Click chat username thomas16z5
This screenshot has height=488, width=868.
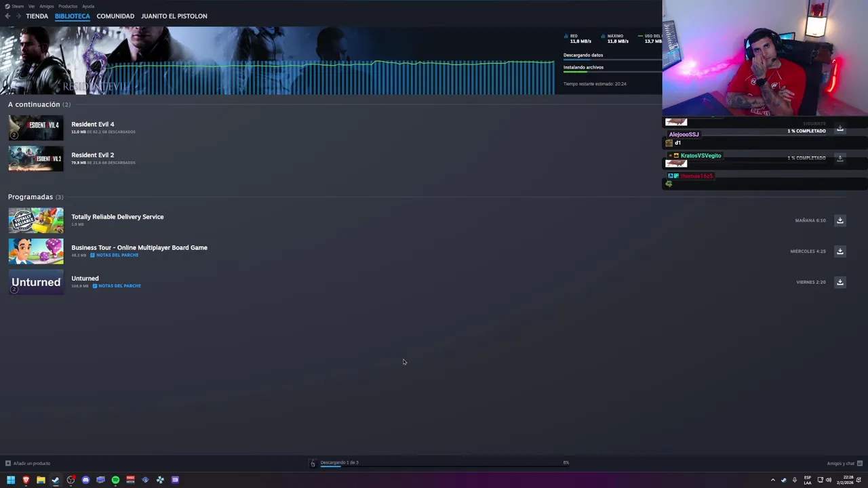point(696,176)
